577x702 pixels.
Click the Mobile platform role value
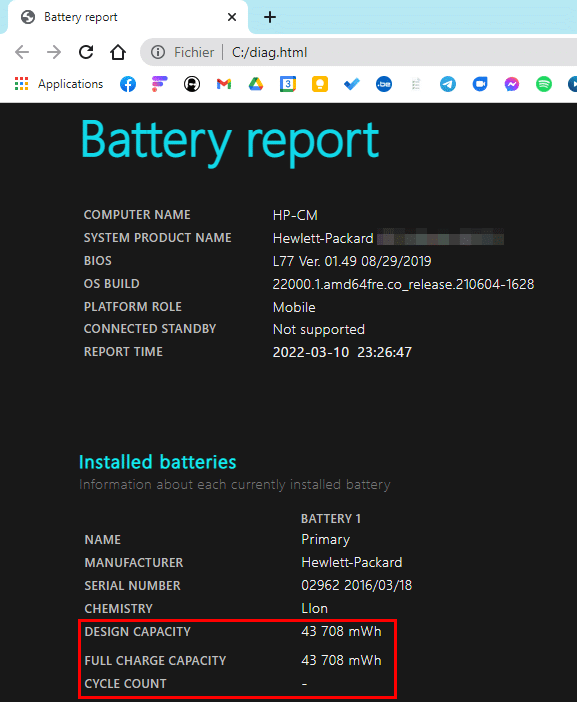point(294,307)
